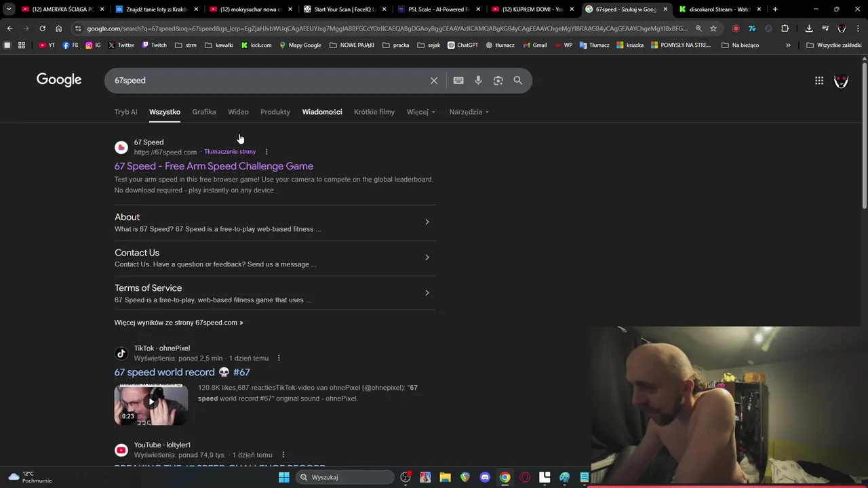This screenshot has height=488, width=868.
Task: Click the magnifying glass search button
Action: click(518, 81)
